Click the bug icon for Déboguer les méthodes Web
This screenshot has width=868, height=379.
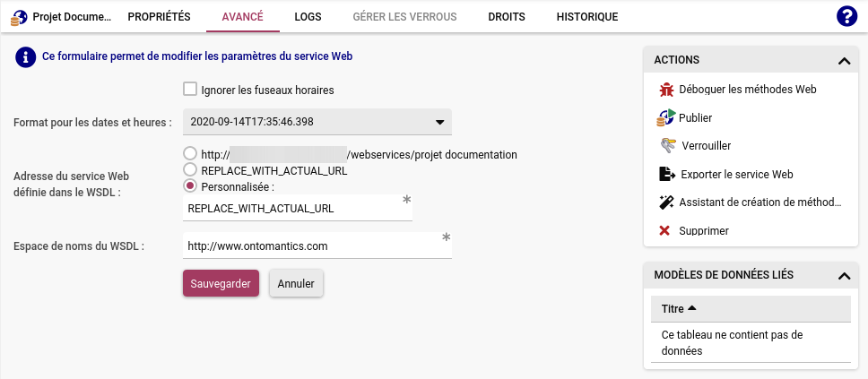665,90
